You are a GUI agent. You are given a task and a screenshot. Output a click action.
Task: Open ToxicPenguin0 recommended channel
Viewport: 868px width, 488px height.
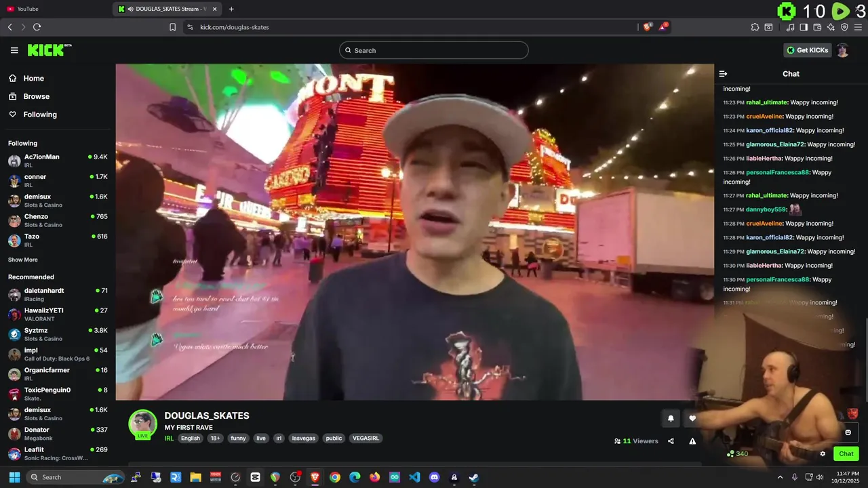pos(58,394)
